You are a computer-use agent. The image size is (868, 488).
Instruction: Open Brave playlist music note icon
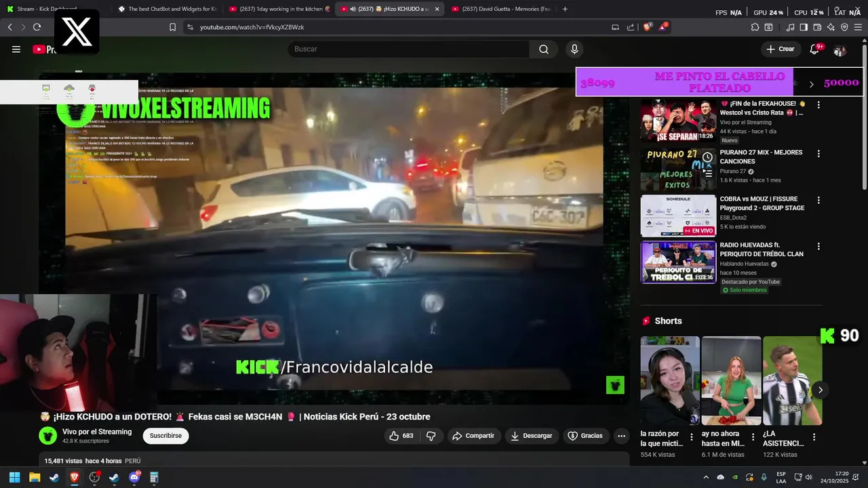[790, 27]
